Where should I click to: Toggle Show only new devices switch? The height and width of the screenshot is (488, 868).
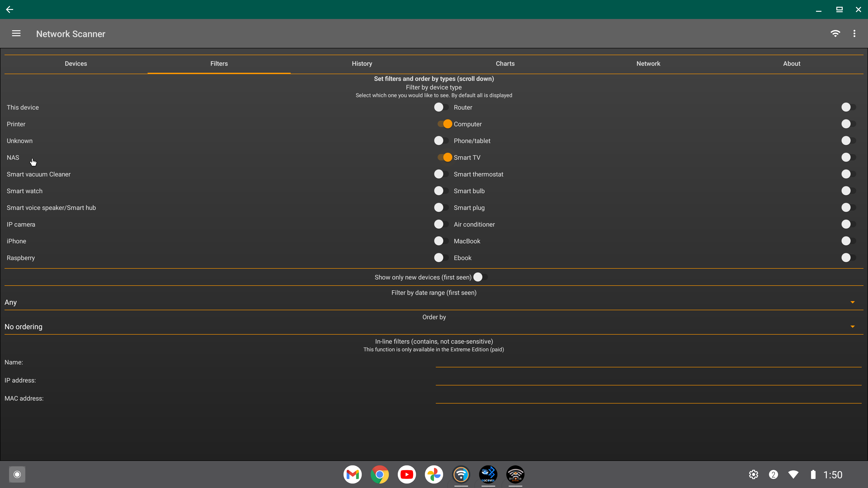click(x=480, y=277)
